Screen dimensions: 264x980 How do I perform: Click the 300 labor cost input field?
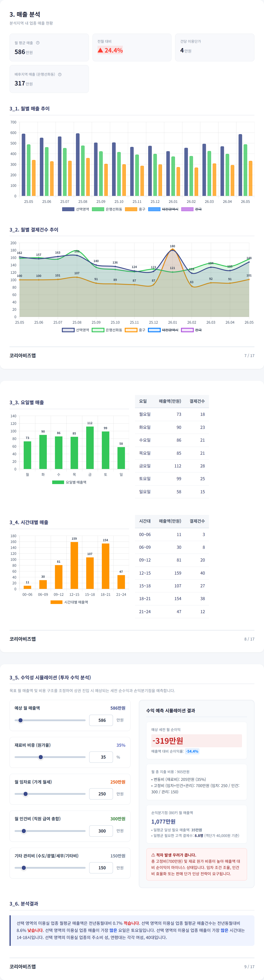coord(101,831)
